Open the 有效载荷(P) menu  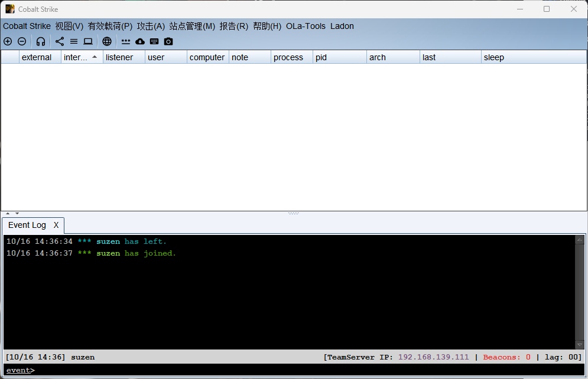111,26
